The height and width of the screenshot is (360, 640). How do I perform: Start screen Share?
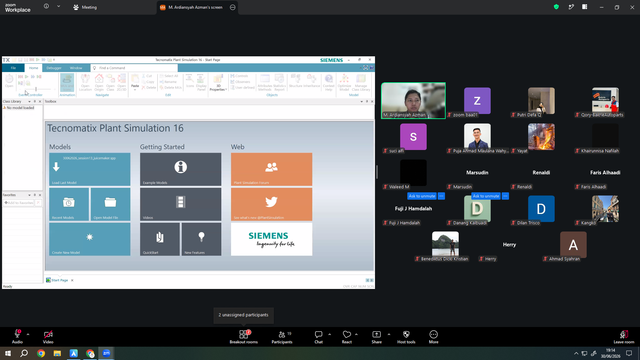tap(376, 337)
